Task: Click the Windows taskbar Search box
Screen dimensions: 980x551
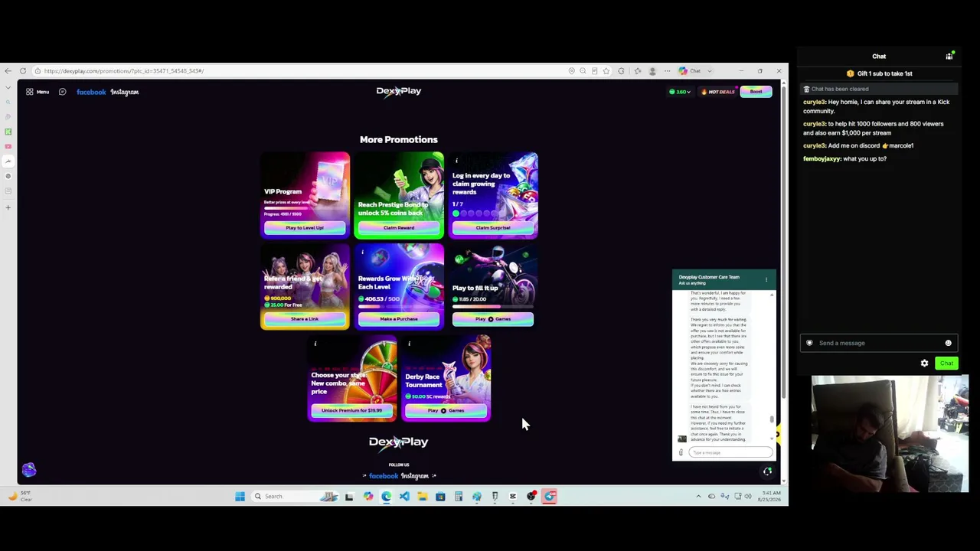Action: click(295, 497)
